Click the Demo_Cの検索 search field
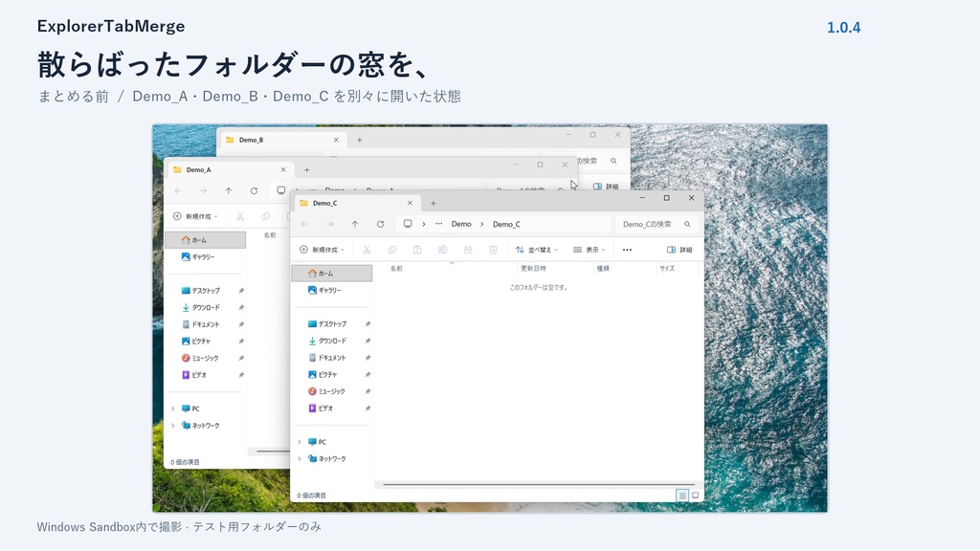This screenshot has width=980, height=551. [x=656, y=224]
